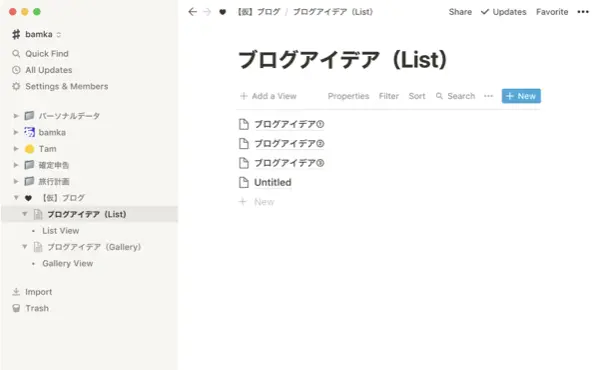The width and height of the screenshot is (600, 370).
Task: Open Trash in the sidebar
Action: [37, 308]
